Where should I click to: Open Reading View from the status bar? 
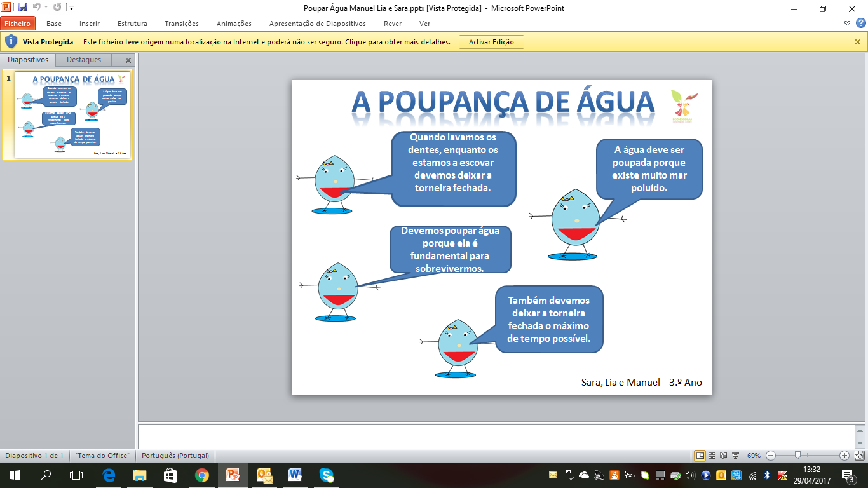[724, 456]
